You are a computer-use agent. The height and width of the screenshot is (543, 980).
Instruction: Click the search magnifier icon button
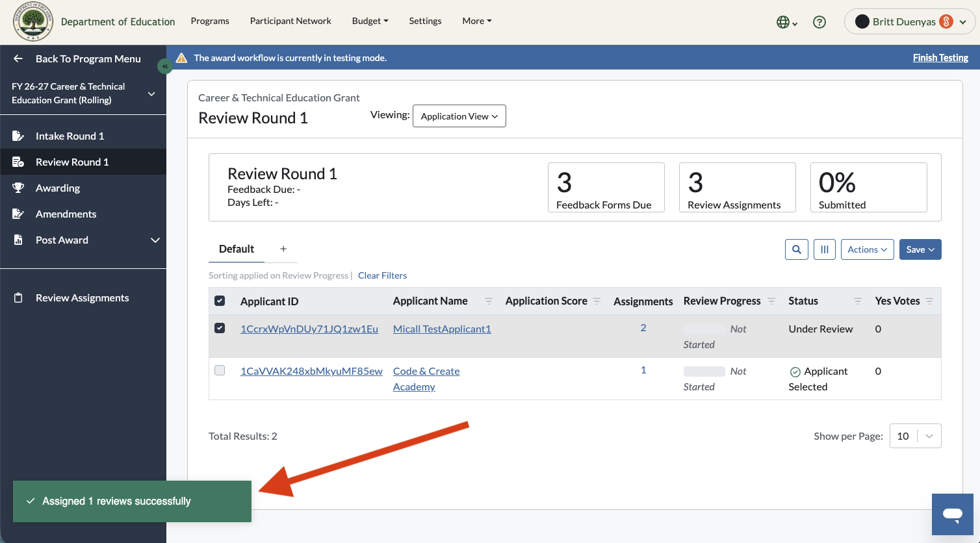click(797, 249)
